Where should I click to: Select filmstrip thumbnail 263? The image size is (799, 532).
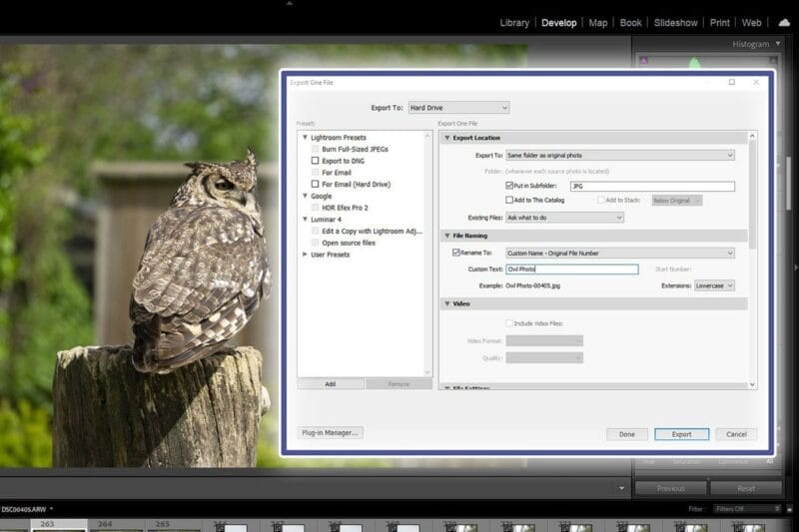[59, 525]
